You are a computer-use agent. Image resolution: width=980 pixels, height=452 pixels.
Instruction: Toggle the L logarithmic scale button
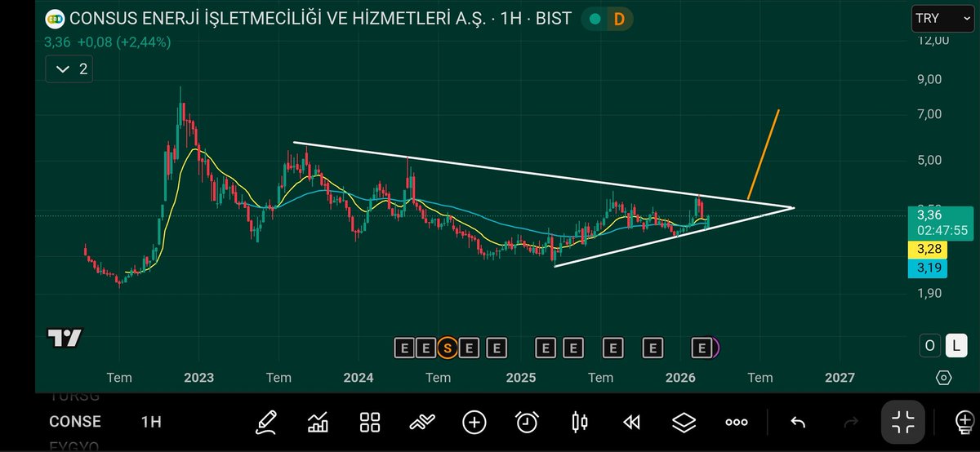coord(955,345)
